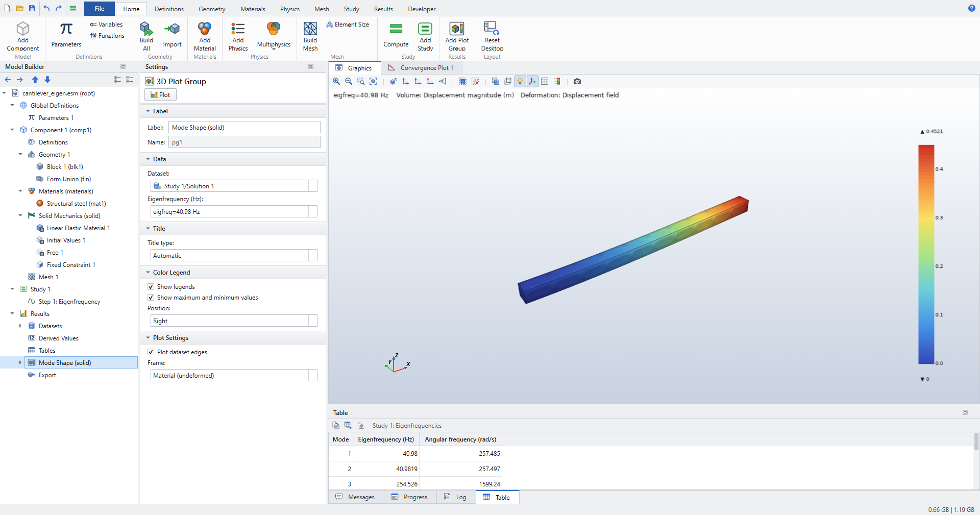Expand the Datasets tree node

click(20, 326)
